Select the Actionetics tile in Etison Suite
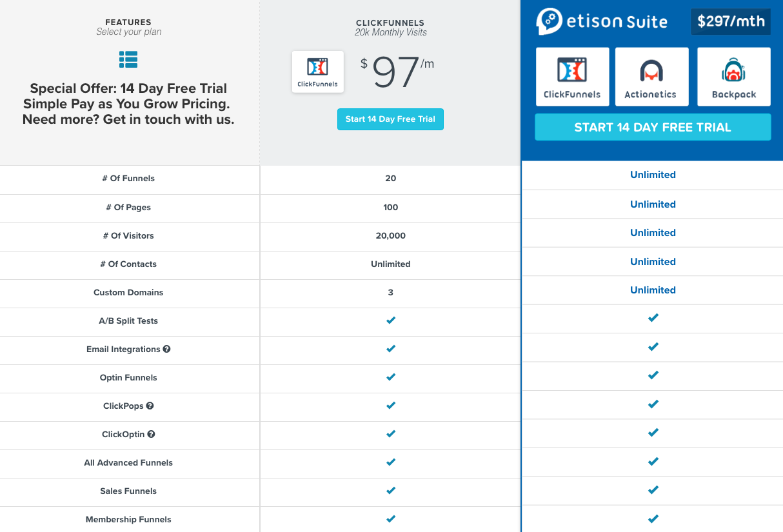 (651, 77)
